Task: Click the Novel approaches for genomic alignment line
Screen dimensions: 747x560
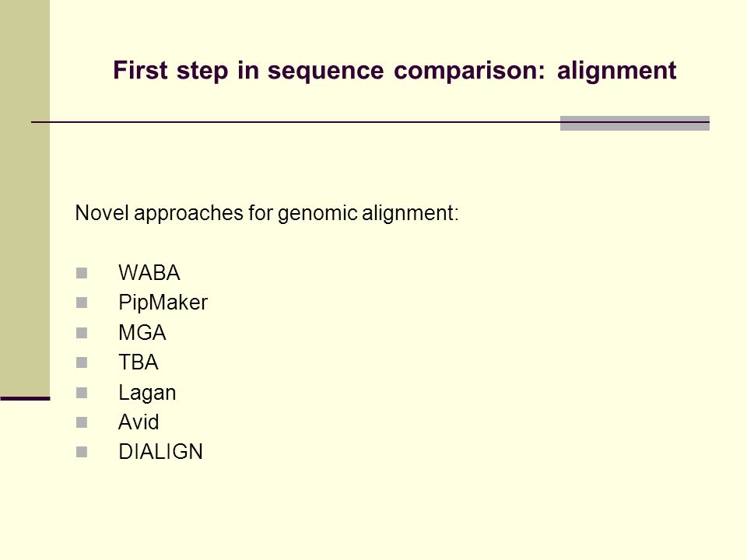Action: pos(267,213)
